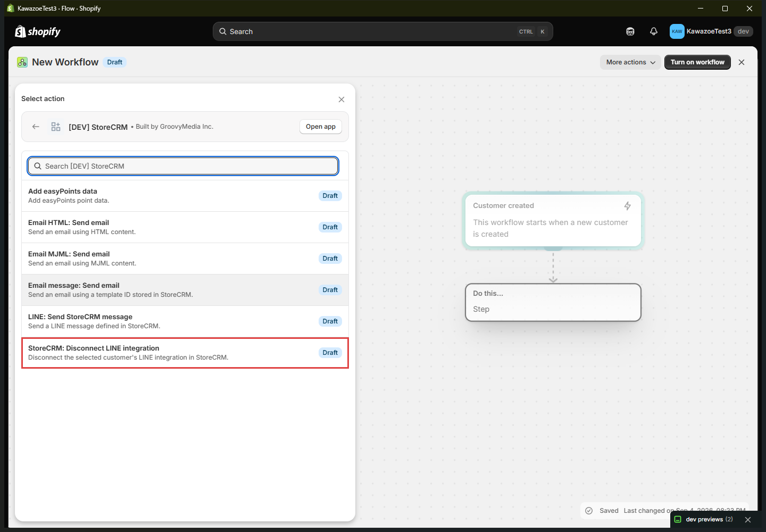Click the Built by GroovyMedia Inc. text
The image size is (766, 532).
pos(174,127)
